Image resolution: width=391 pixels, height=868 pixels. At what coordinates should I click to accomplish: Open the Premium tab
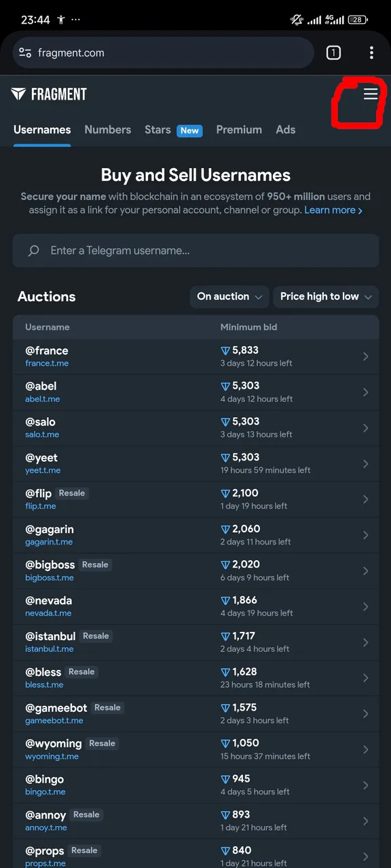239,130
